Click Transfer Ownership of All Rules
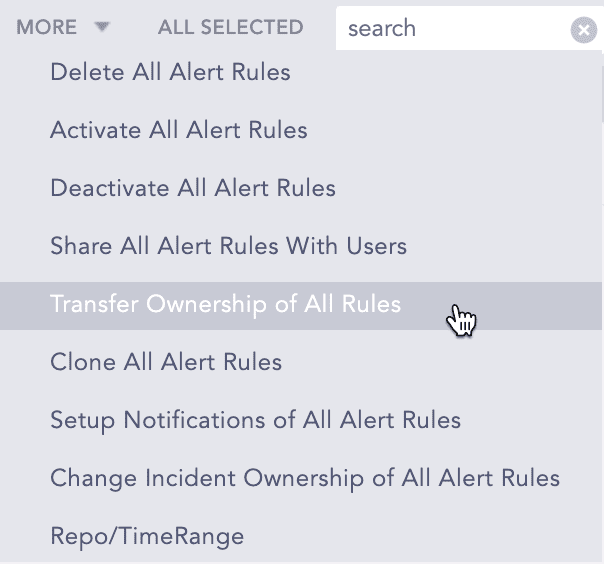Image resolution: width=604 pixels, height=564 pixels. (x=225, y=304)
